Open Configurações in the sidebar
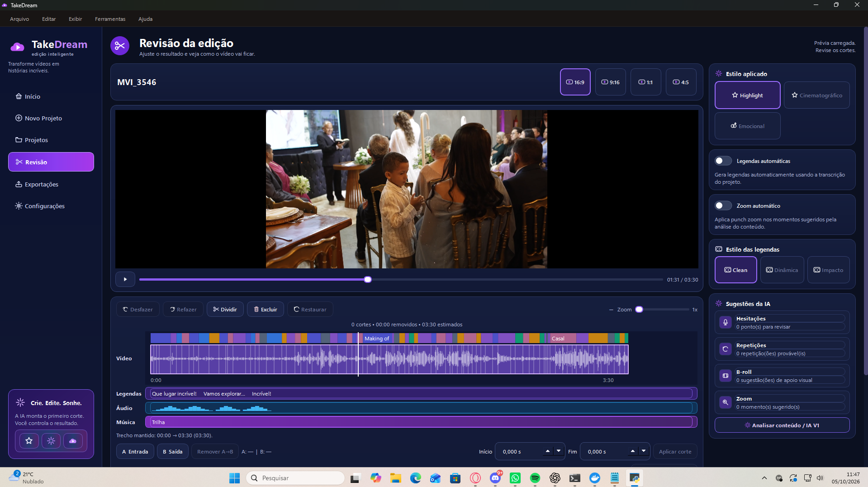 (51, 206)
